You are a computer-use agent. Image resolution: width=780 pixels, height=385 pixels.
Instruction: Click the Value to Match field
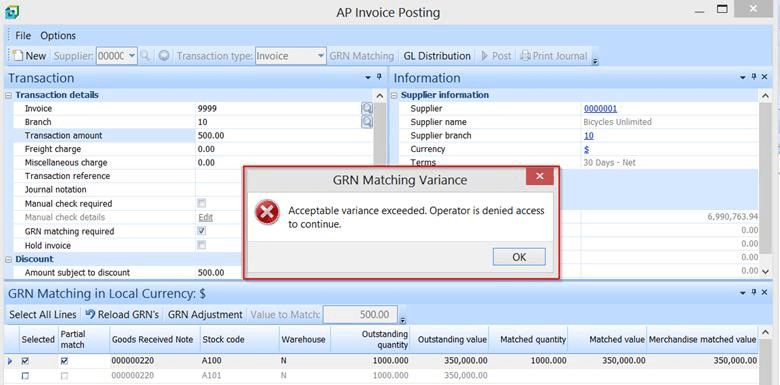click(x=360, y=314)
